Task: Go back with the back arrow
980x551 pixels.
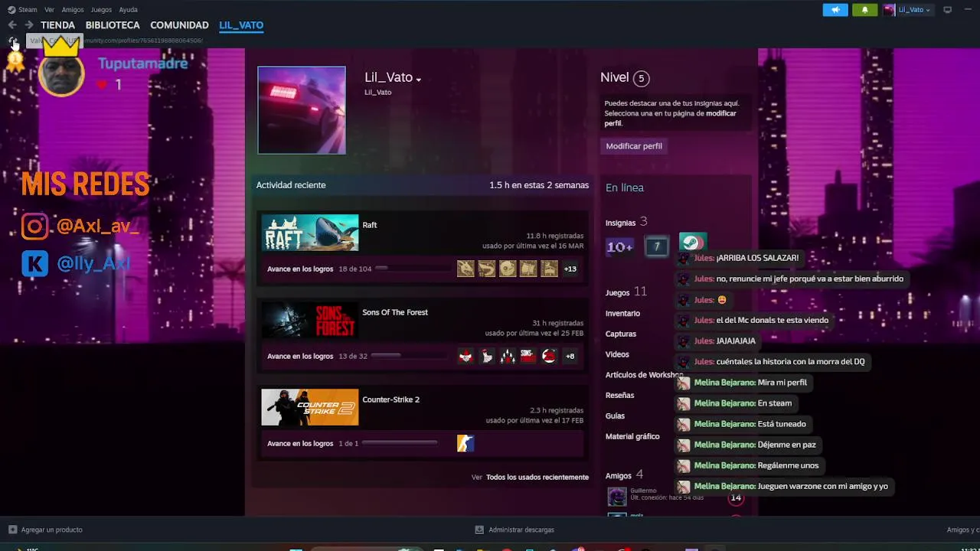Action: 12,25
